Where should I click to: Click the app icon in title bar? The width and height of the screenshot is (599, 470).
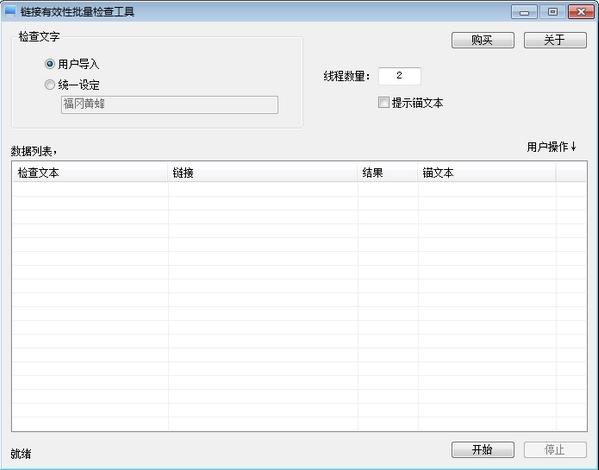10,11
